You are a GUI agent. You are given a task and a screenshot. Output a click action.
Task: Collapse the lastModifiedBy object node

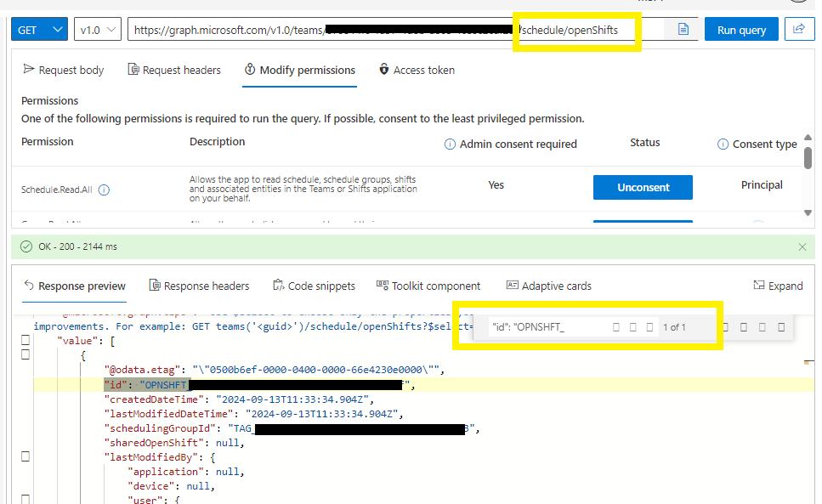click(25, 456)
